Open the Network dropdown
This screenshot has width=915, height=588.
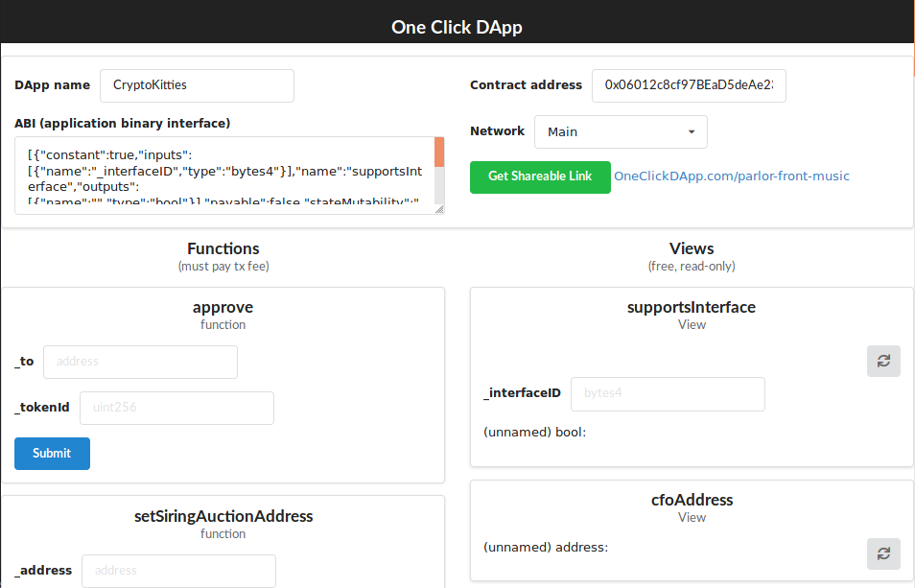[621, 132]
